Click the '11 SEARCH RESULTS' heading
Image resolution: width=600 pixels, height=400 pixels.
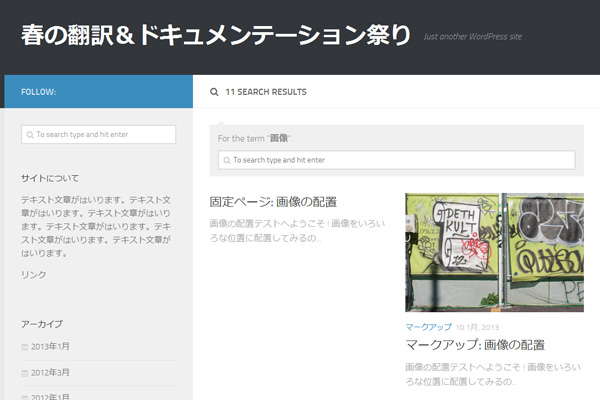(266, 92)
